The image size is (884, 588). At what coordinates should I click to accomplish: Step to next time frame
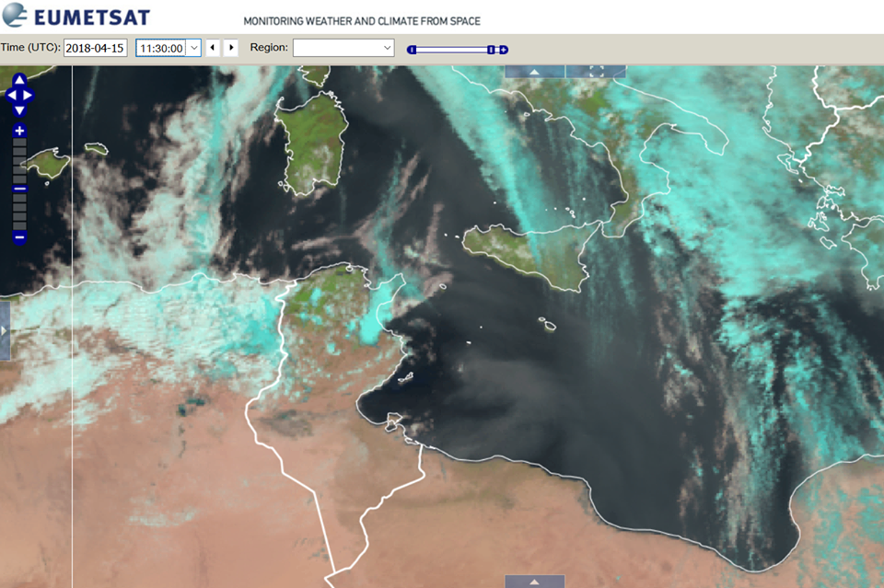(x=231, y=48)
